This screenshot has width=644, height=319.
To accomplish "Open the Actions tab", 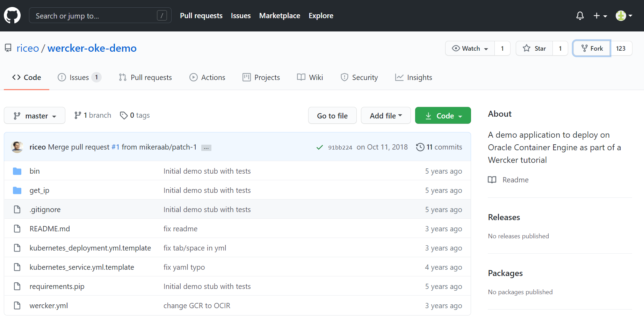I will click(x=208, y=78).
